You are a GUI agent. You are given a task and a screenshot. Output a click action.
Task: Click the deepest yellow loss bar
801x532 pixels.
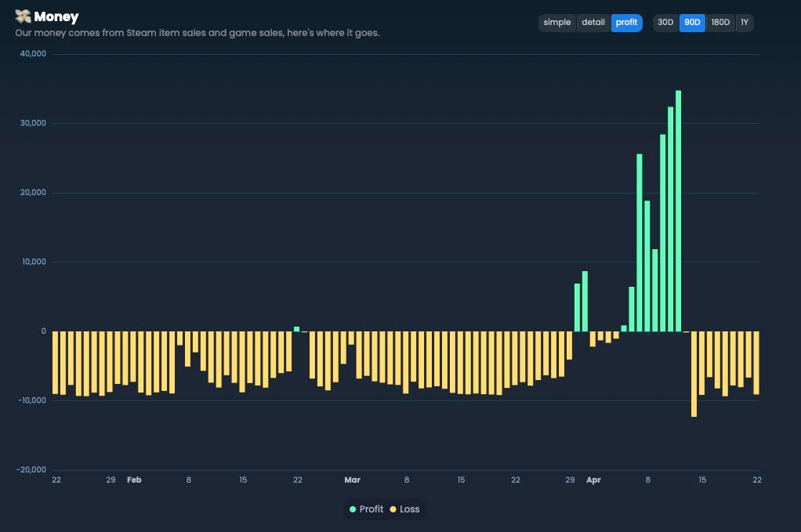[694, 374]
